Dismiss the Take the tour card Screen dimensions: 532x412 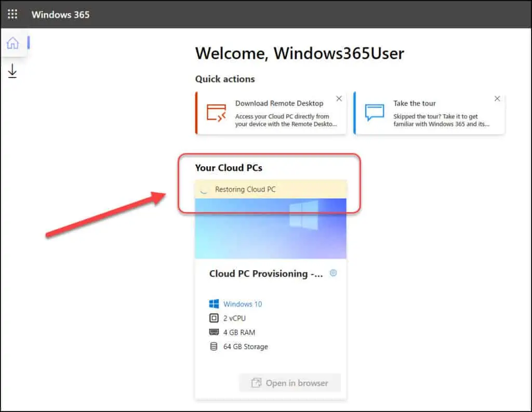click(497, 99)
